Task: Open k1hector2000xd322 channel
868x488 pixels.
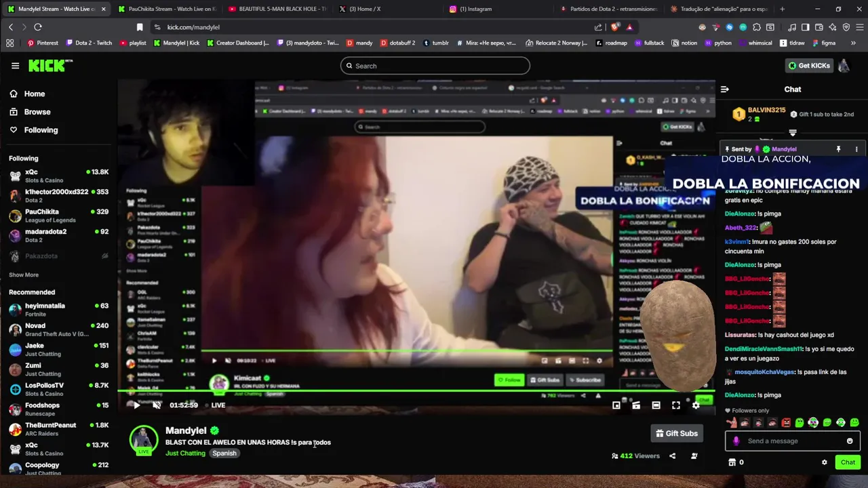Action: click(x=58, y=196)
